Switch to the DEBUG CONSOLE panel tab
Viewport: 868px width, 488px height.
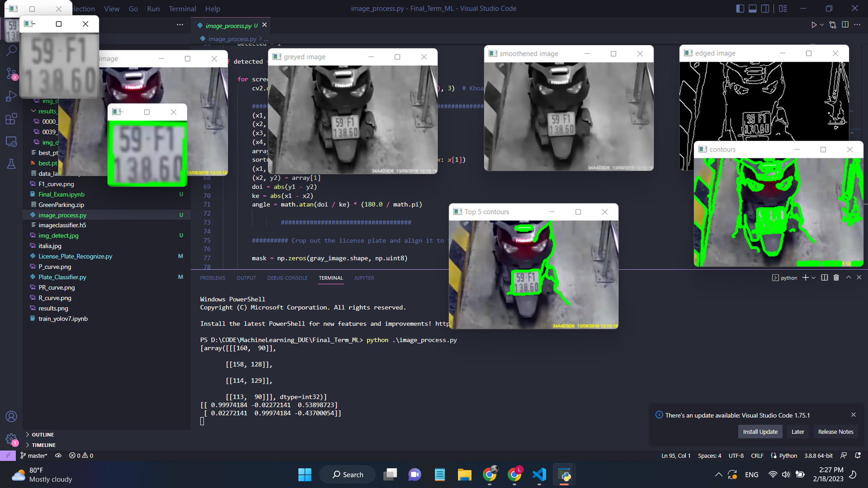point(287,278)
